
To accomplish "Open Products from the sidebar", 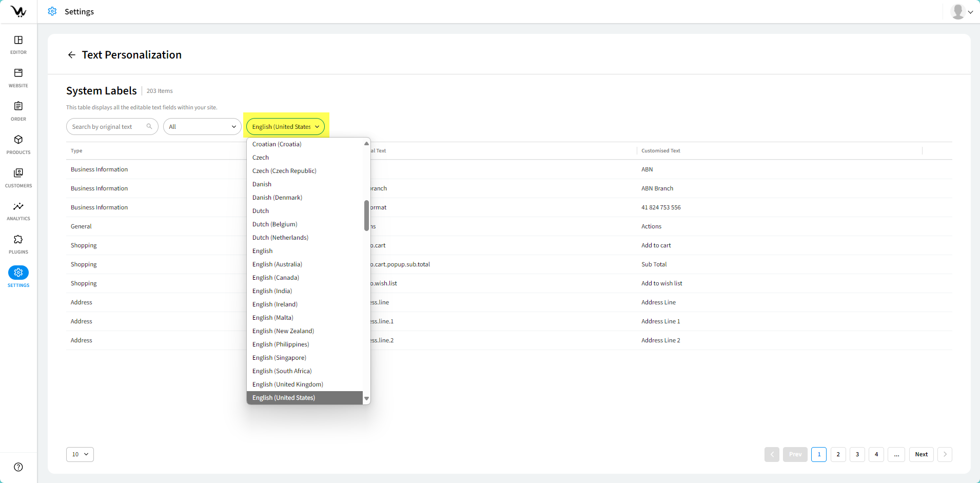I will [18, 144].
